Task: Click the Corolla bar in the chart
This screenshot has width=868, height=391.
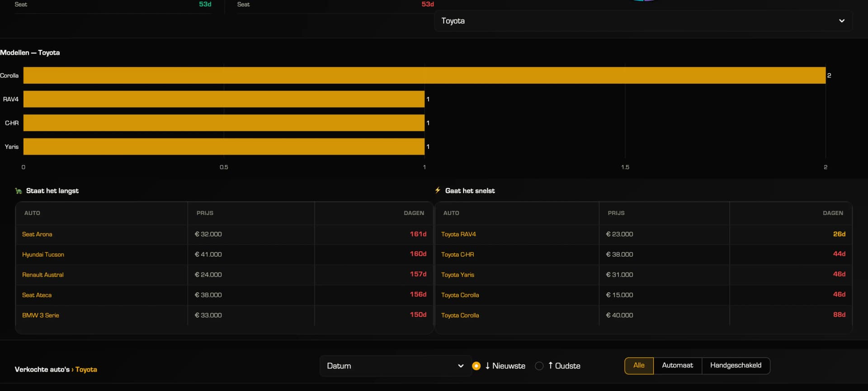Action: pyautogui.click(x=424, y=76)
